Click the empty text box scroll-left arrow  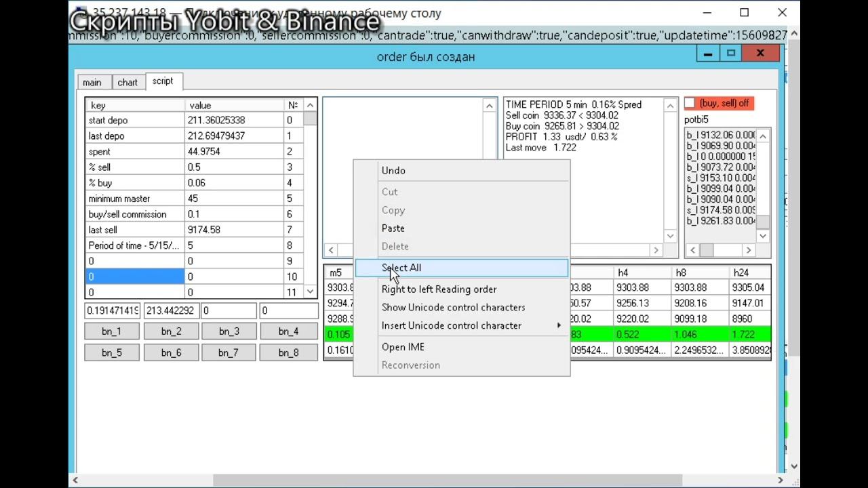(x=331, y=250)
